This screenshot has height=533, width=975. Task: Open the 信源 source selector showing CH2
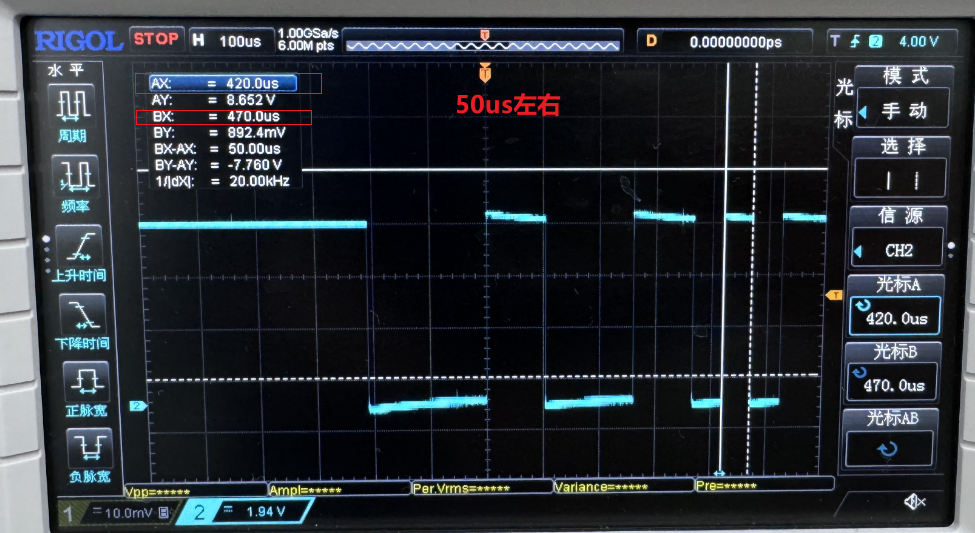[897, 249]
